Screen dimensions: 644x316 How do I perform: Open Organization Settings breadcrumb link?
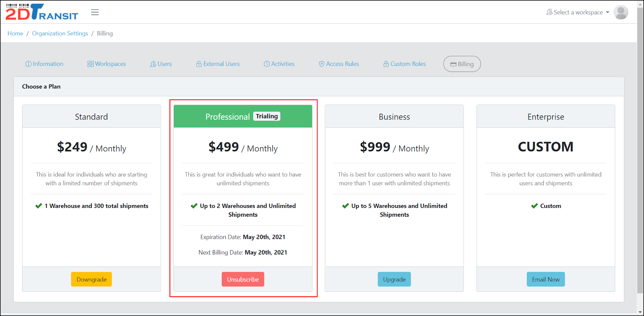point(60,33)
